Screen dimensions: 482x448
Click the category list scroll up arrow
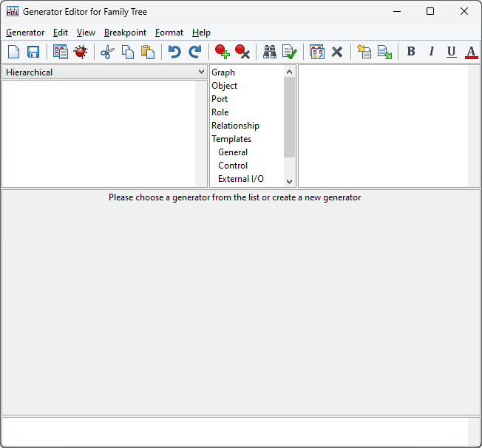(x=289, y=72)
